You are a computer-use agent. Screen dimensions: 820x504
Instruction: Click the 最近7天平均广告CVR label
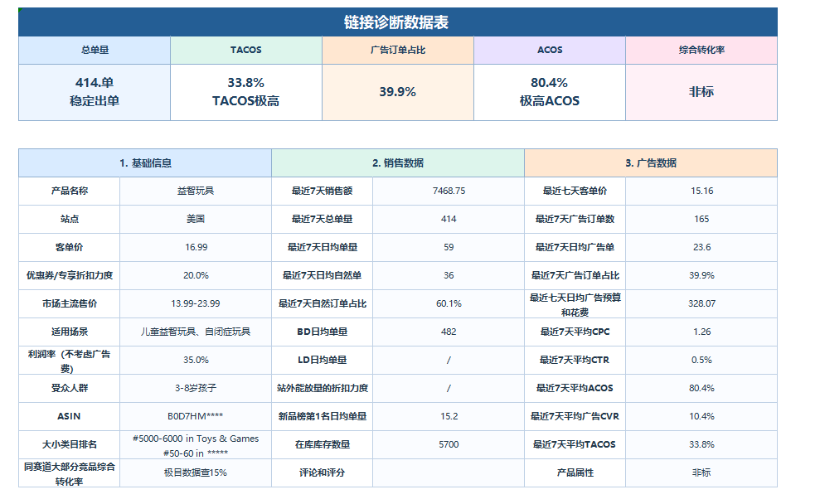[575, 417]
